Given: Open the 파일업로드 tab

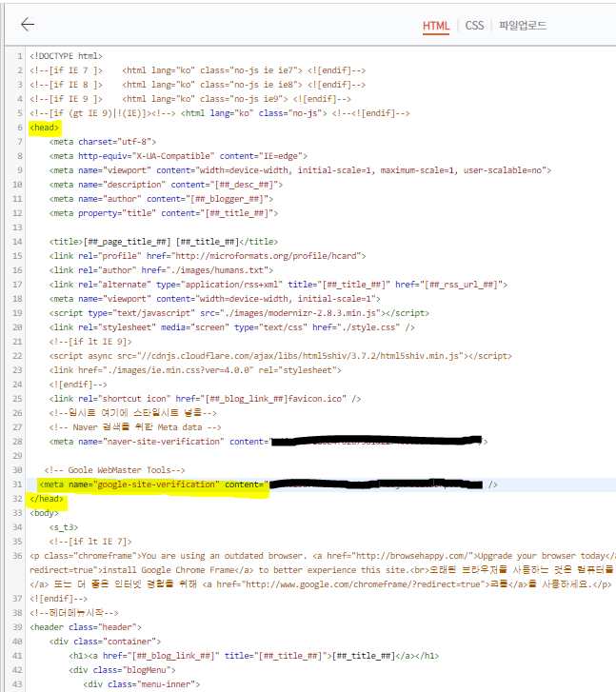Looking at the screenshot, I should pyautogui.click(x=523, y=26).
